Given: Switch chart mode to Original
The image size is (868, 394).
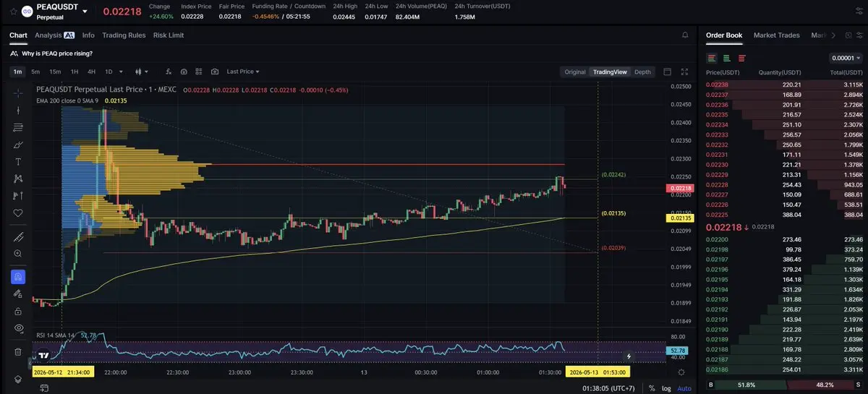Looking at the screenshot, I should tap(575, 72).
